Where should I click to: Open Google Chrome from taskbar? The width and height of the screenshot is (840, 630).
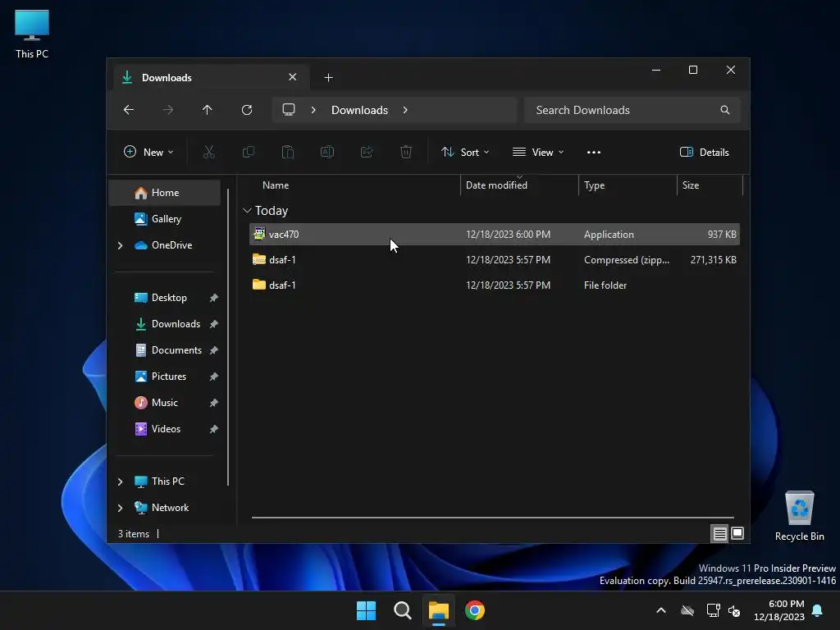coord(475,610)
